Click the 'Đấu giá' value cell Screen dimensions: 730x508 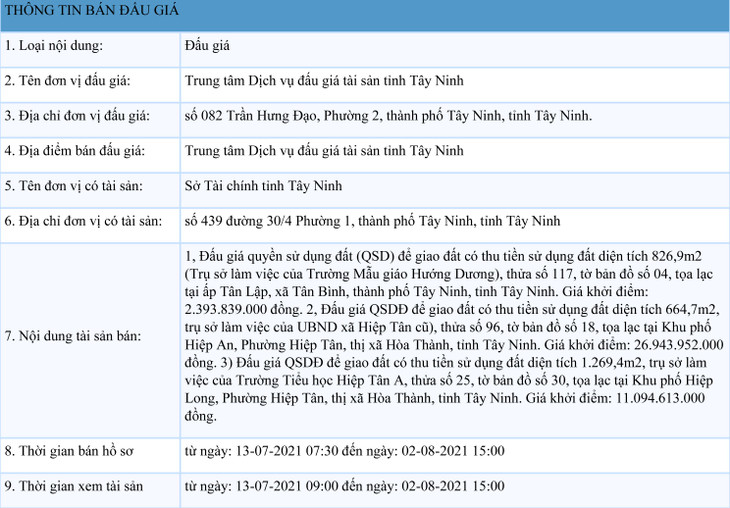tap(208, 46)
